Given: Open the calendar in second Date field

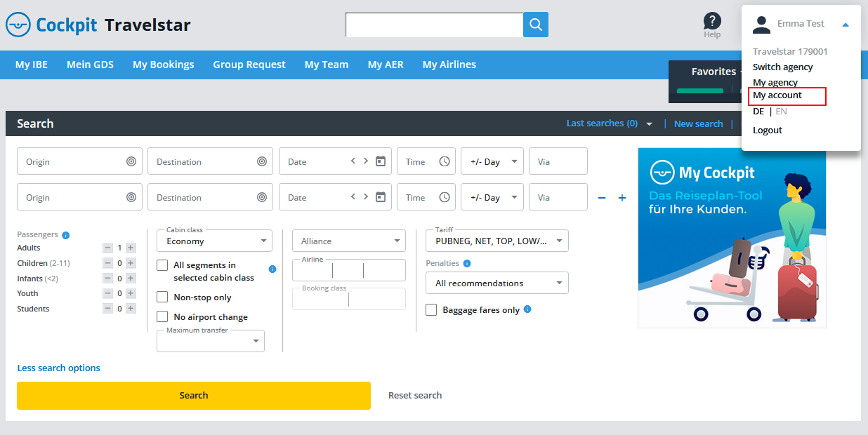Looking at the screenshot, I should [381, 196].
